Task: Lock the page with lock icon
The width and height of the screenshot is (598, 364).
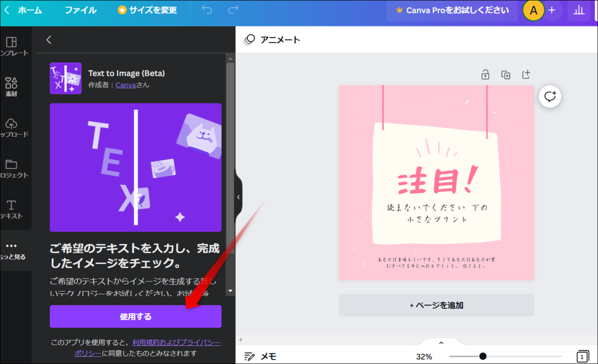Action: coord(485,75)
